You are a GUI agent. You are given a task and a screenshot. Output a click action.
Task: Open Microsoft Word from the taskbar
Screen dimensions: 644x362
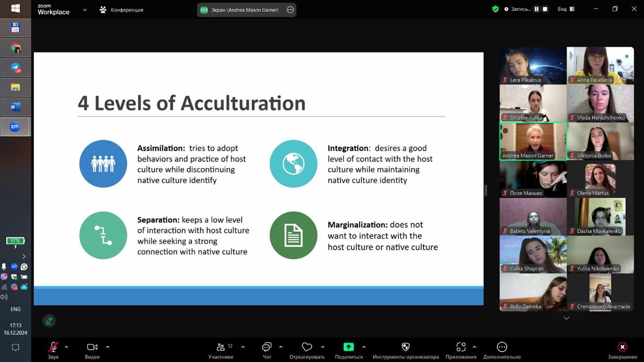pyautogui.click(x=15, y=107)
